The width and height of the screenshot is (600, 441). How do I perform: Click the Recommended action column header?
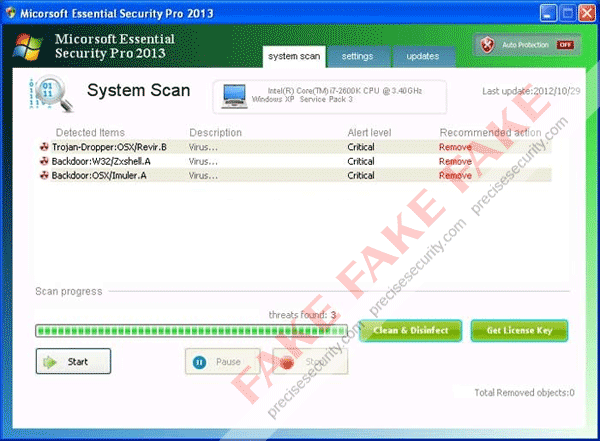[x=490, y=132]
